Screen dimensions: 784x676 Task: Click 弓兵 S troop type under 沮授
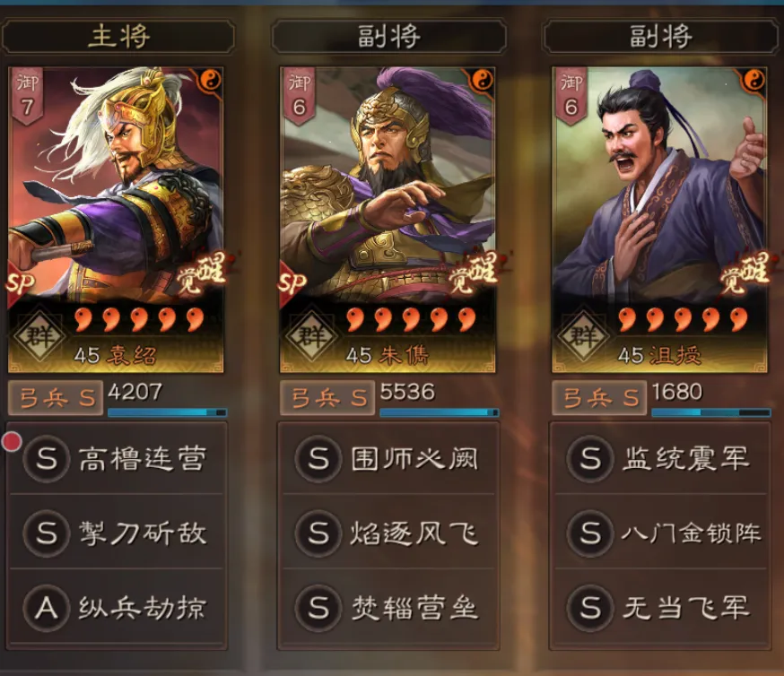click(x=599, y=398)
